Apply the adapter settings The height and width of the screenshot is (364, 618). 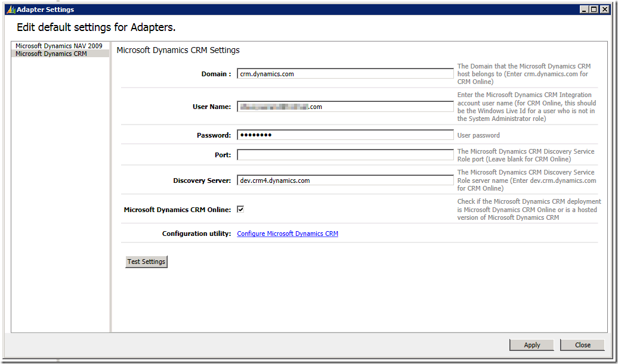[532, 345]
